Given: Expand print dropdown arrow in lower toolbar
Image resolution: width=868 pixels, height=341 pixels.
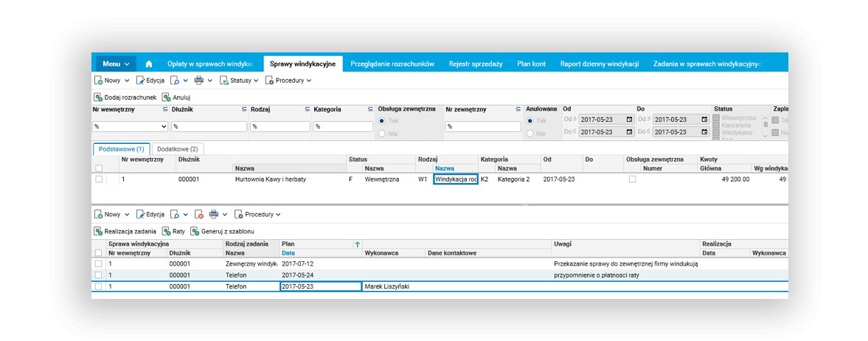Looking at the screenshot, I should coord(226,215).
